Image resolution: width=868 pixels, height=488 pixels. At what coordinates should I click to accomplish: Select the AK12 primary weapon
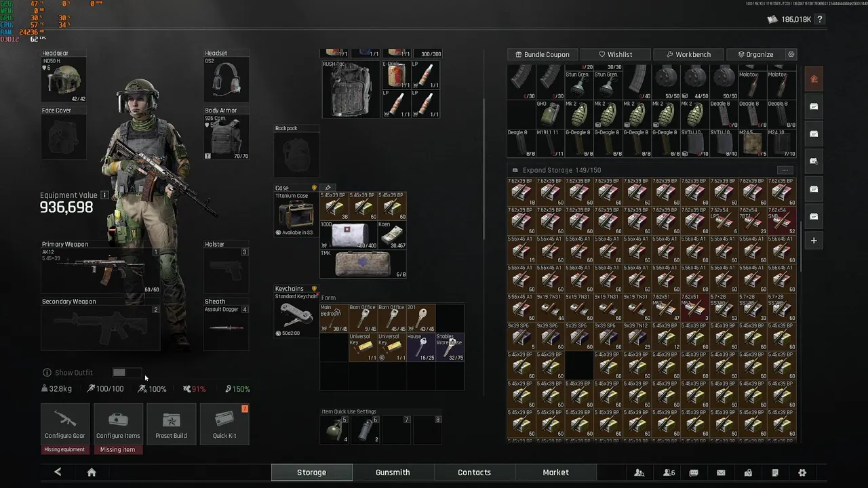click(100, 270)
